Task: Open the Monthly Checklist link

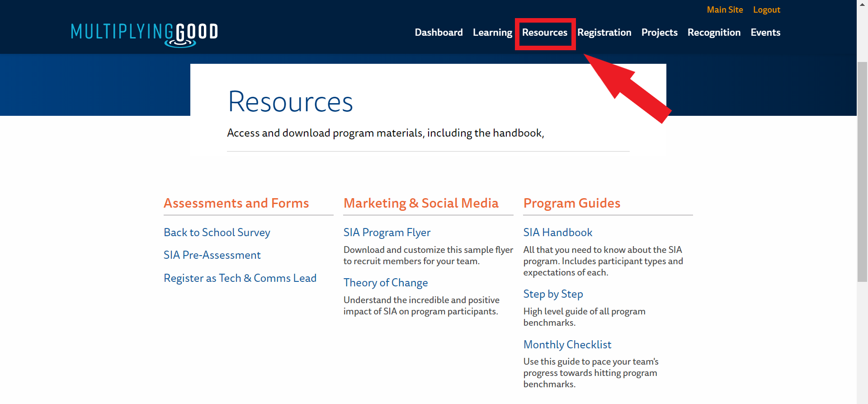Action: pos(567,345)
